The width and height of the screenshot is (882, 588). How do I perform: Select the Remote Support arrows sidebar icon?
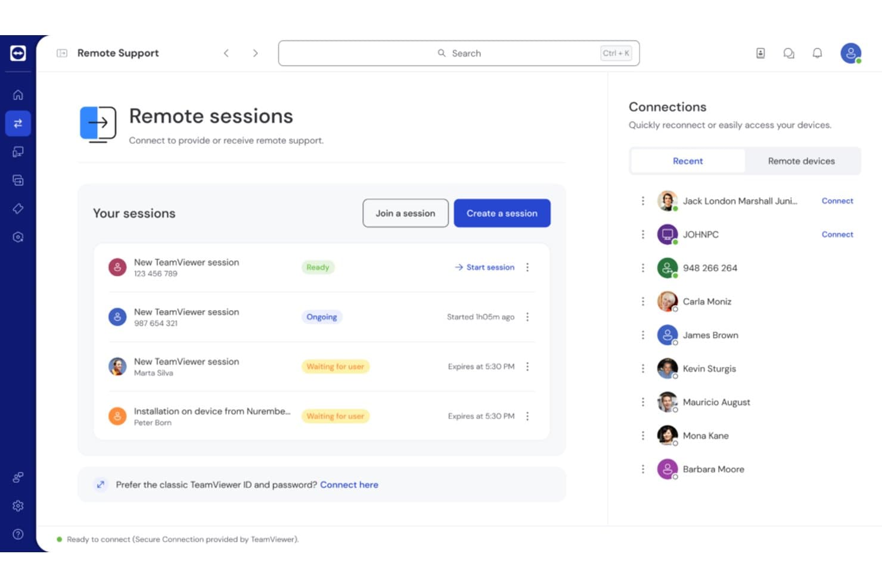click(18, 123)
